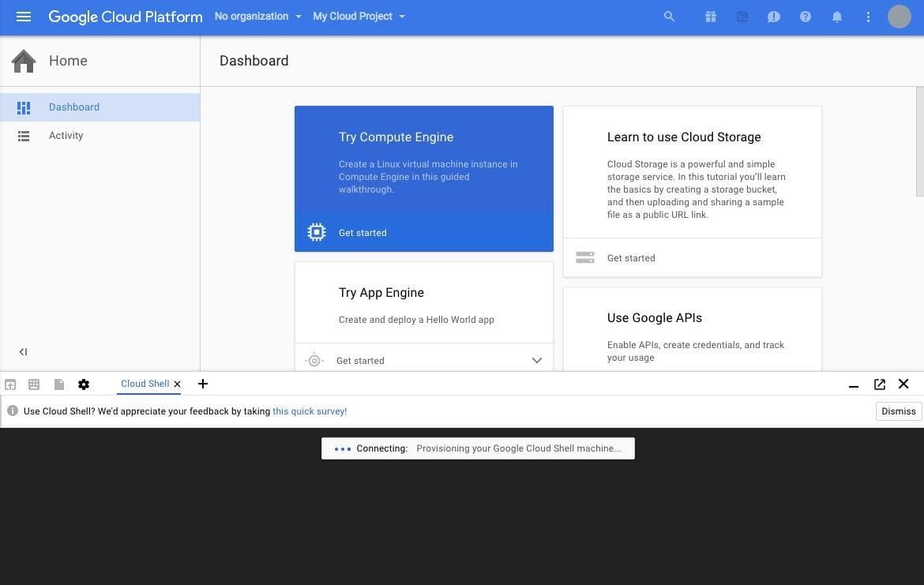Click the Dashboard grid icon in sidebar
924x585 pixels.
tap(24, 108)
